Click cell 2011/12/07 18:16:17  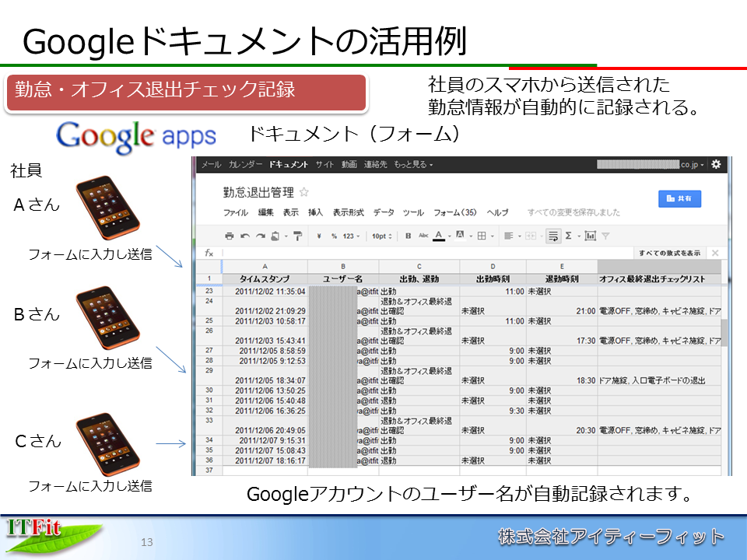[265, 460]
